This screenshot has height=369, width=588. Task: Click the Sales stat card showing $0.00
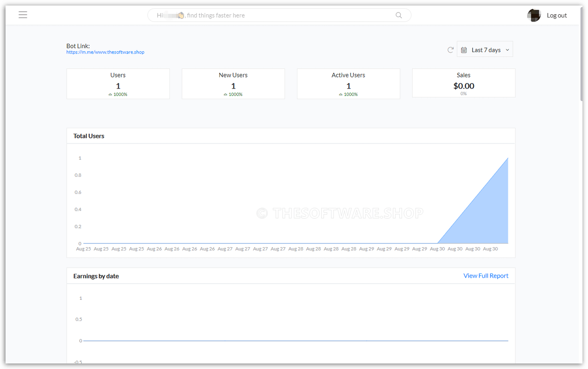[463, 83]
